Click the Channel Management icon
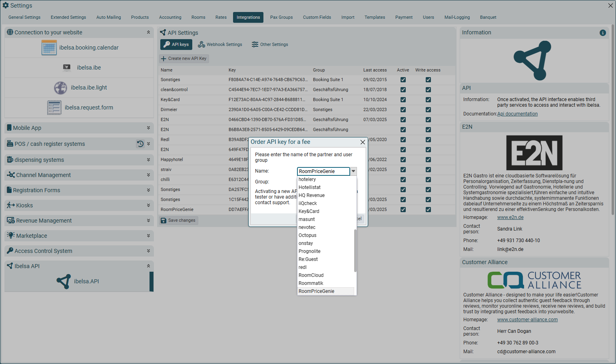Image resolution: width=616 pixels, height=364 pixels. (11, 175)
